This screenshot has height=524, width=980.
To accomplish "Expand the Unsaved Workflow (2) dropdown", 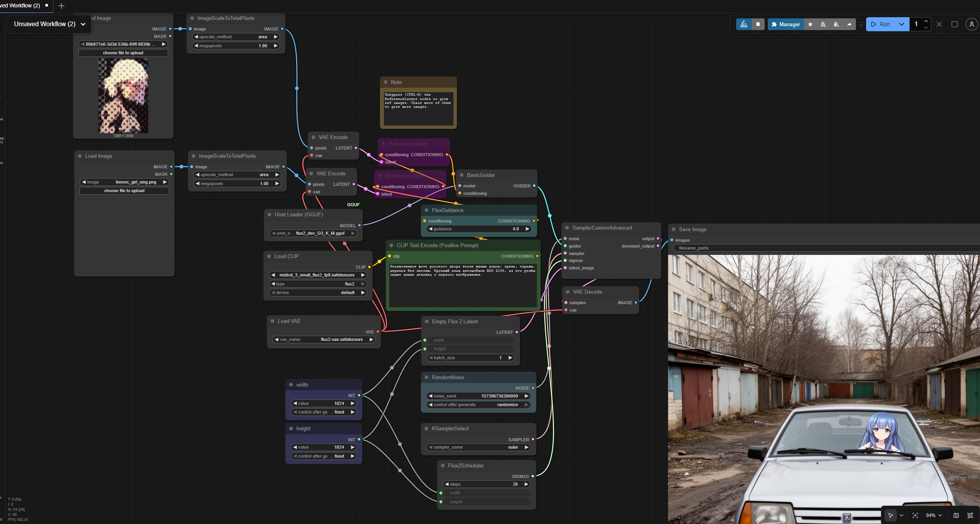I will (83, 24).
